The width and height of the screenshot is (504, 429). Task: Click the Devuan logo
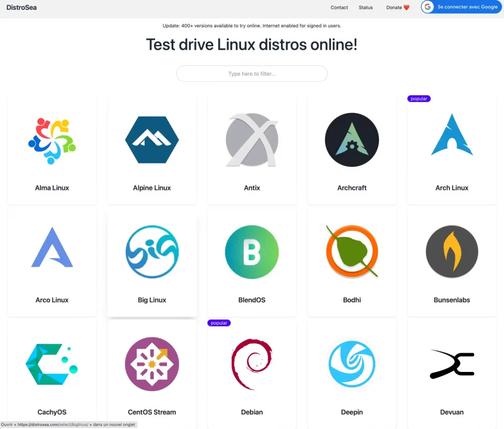(452, 365)
